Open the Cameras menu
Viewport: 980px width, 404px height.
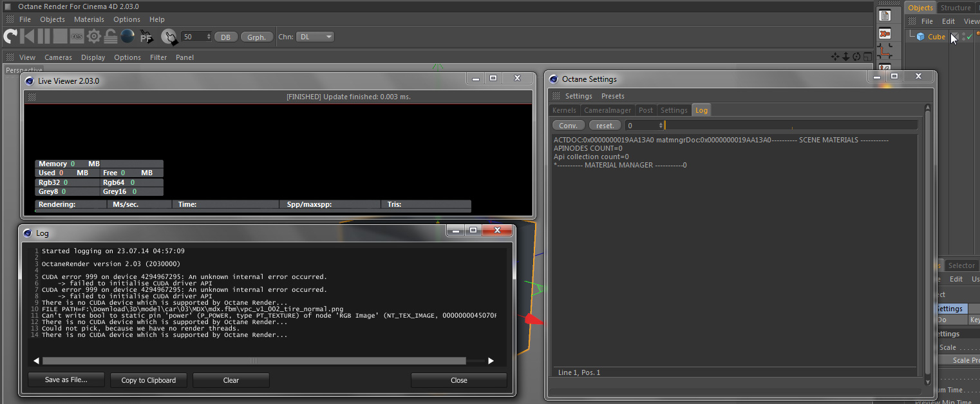58,57
